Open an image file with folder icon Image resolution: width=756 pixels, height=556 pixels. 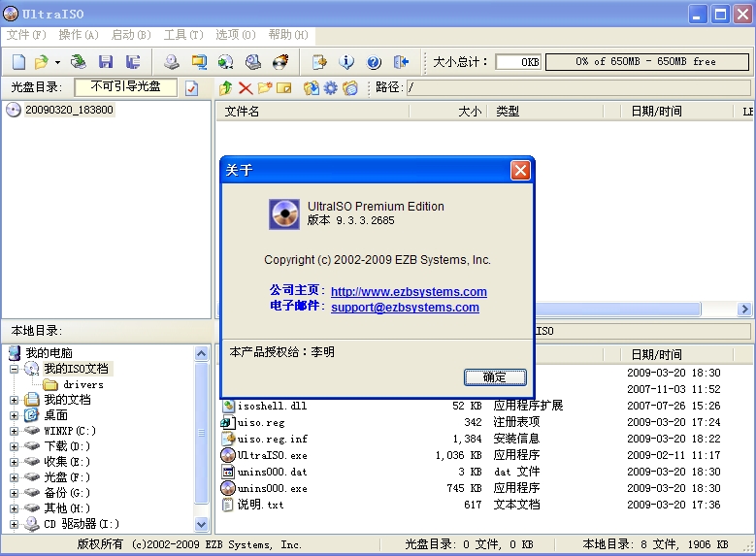pyautogui.click(x=42, y=62)
